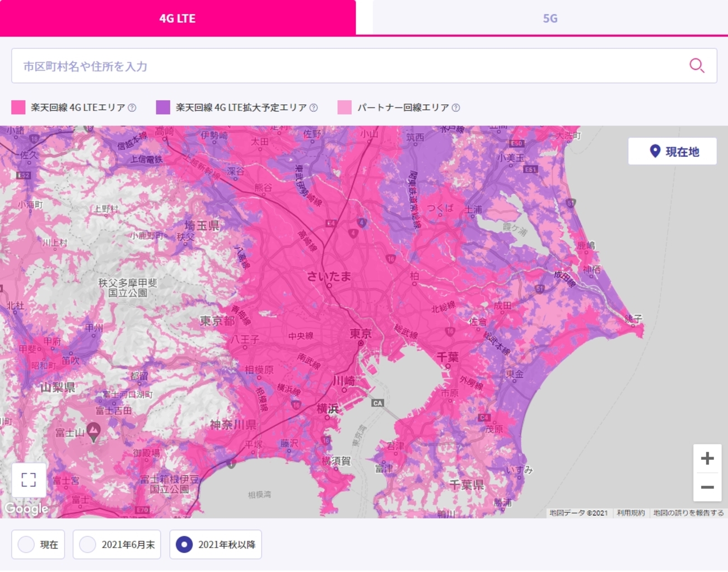This screenshot has width=728, height=572.
Task: Click the 佐野 city label
Action: pyautogui.click(x=312, y=133)
